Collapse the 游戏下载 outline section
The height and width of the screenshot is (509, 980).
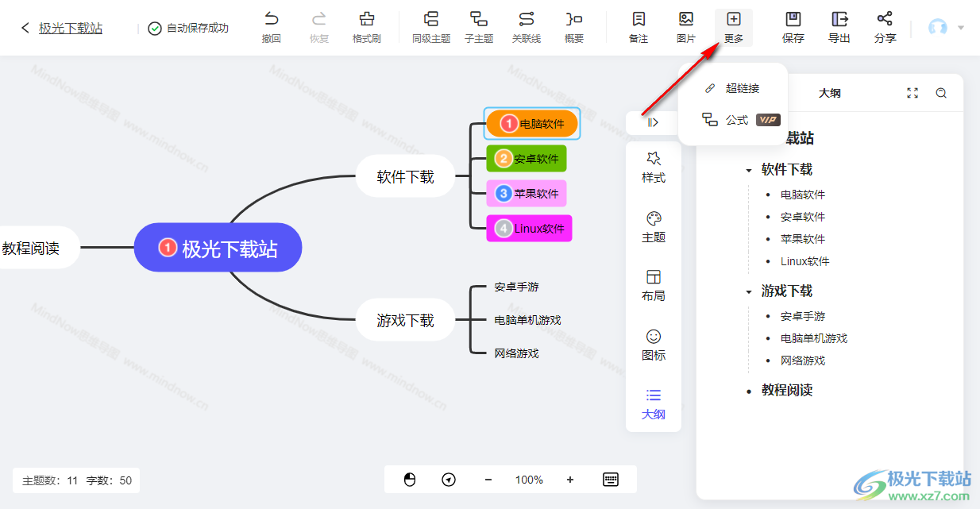point(749,291)
